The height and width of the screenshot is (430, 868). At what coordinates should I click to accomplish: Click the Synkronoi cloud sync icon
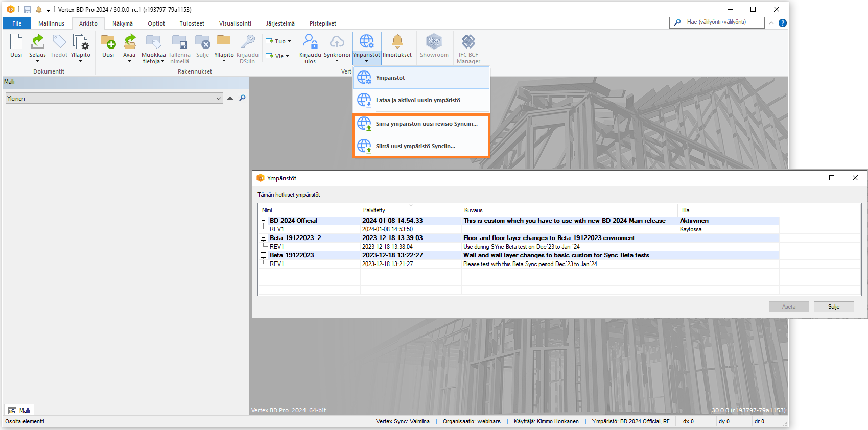click(337, 42)
